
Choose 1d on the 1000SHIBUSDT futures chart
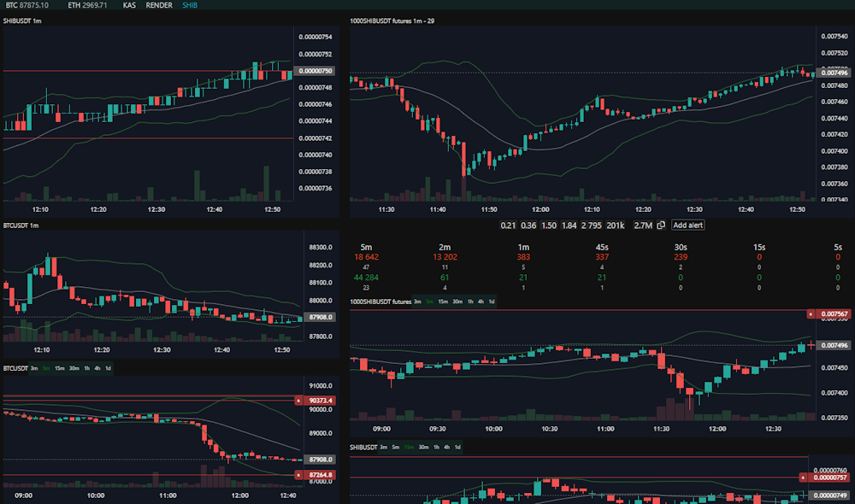492,302
